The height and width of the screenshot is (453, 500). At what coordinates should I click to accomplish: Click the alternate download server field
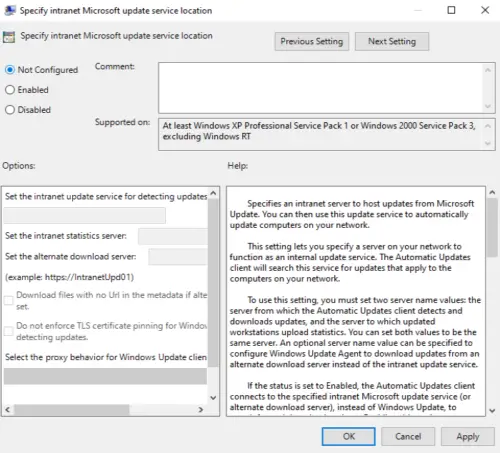(178, 257)
